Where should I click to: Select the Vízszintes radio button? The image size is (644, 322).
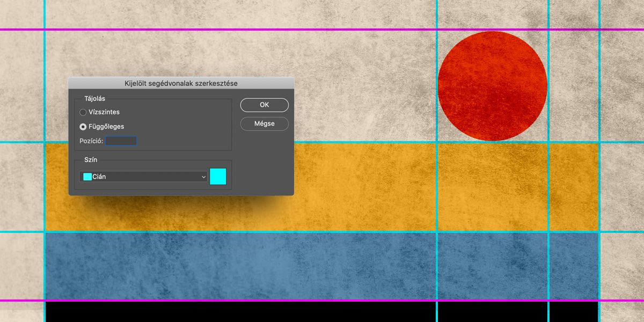point(83,112)
